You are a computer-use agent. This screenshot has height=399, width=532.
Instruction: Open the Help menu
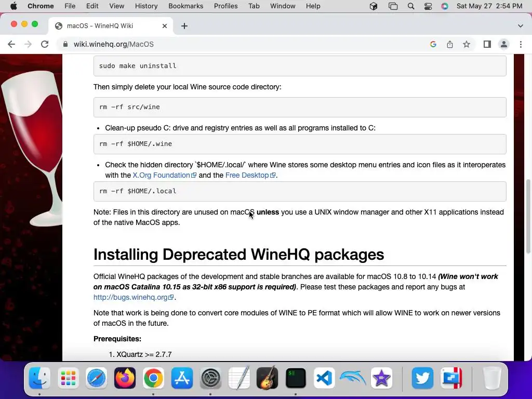pyautogui.click(x=313, y=6)
